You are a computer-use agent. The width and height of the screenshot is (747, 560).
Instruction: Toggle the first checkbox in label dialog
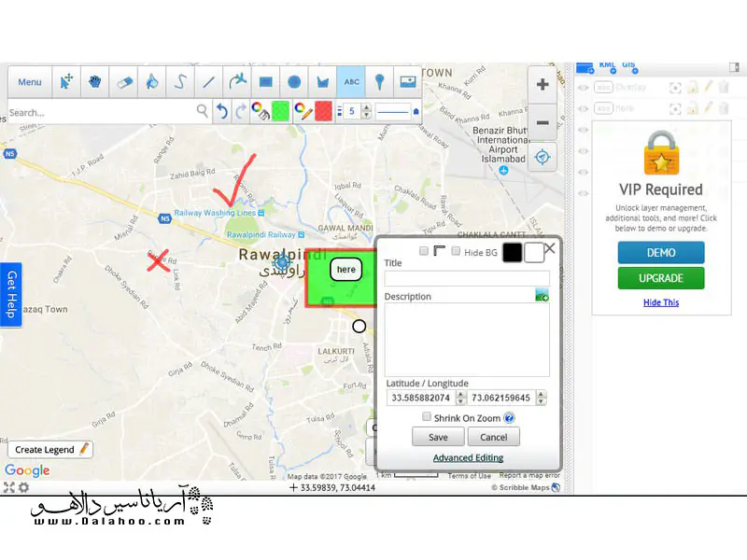tap(424, 251)
